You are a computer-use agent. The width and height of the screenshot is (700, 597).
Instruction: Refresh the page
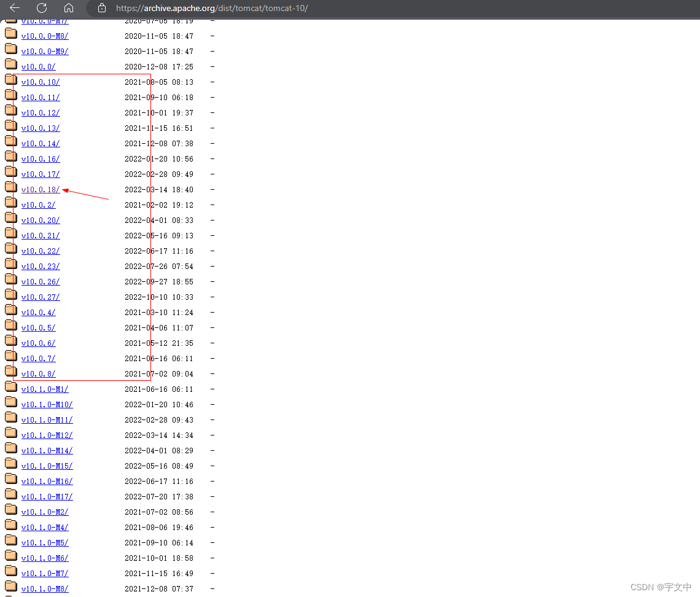pyautogui.click(x=41, y=9)
